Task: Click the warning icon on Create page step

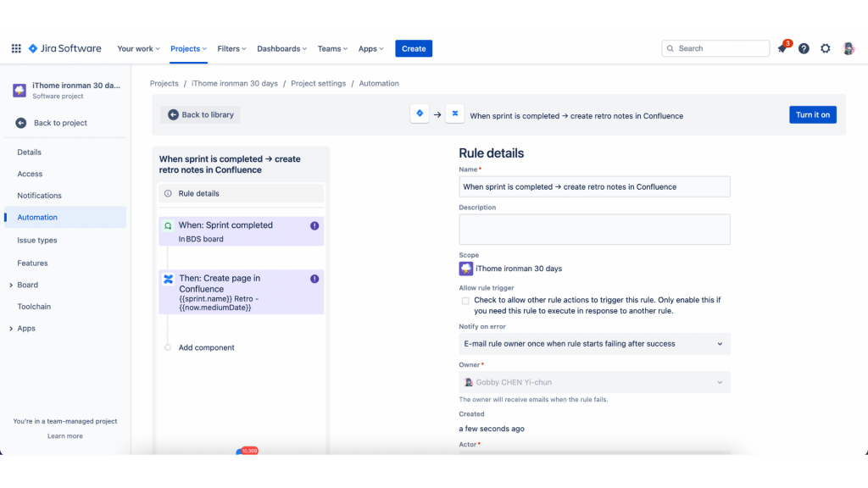Action: pos(314,279)
